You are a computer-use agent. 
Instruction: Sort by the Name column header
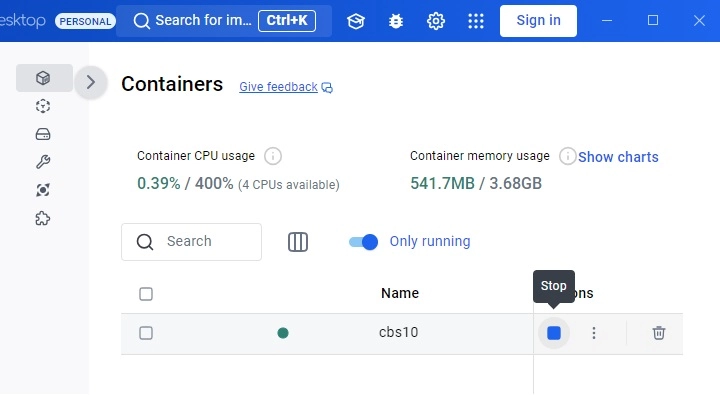(400, 293)
